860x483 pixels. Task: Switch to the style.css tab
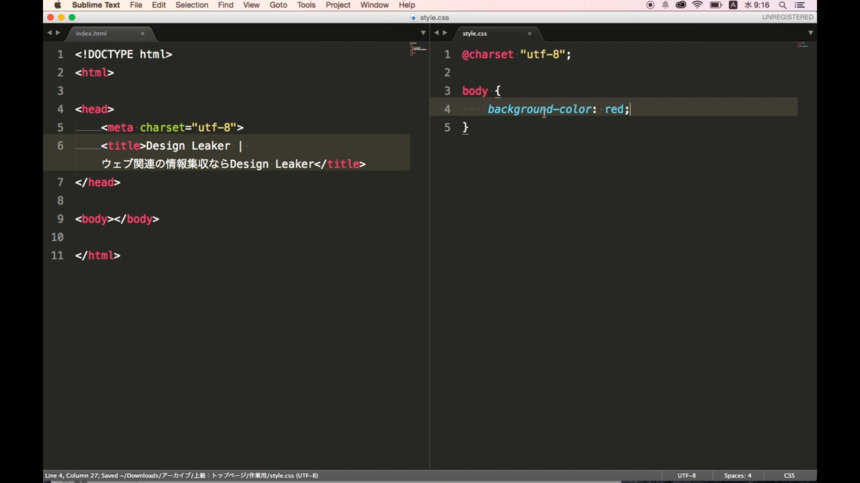[x=494, y=33]
